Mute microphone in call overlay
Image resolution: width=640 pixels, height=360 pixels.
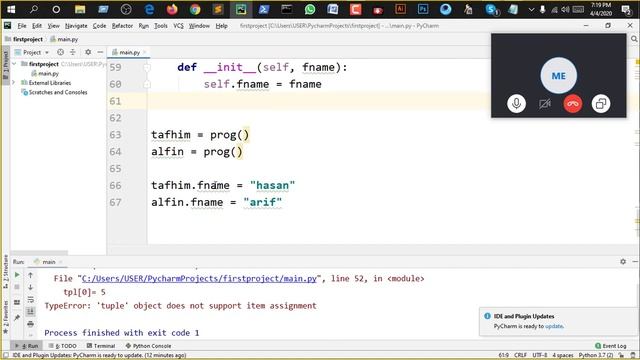point(516,104)
